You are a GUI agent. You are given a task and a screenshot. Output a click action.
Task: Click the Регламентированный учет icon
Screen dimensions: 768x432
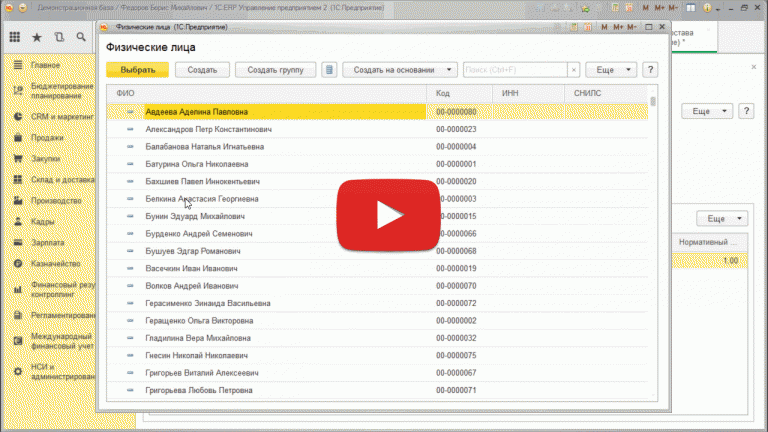click(18, 315)
